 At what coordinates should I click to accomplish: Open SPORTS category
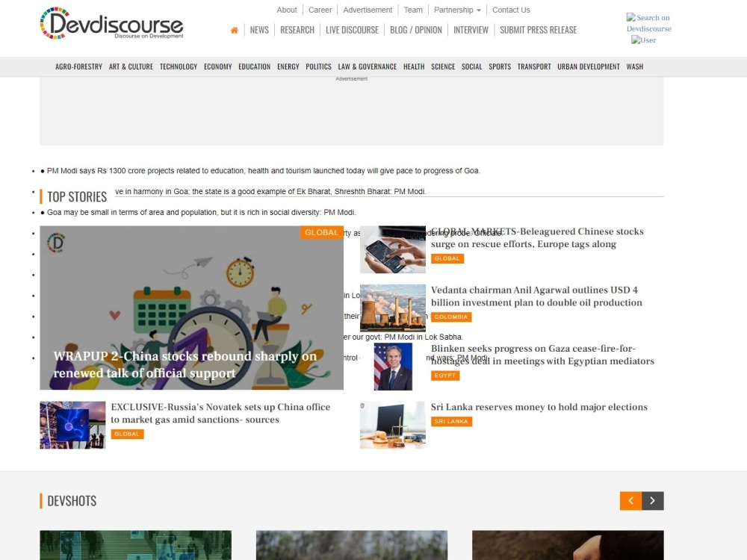pos(500,66)
